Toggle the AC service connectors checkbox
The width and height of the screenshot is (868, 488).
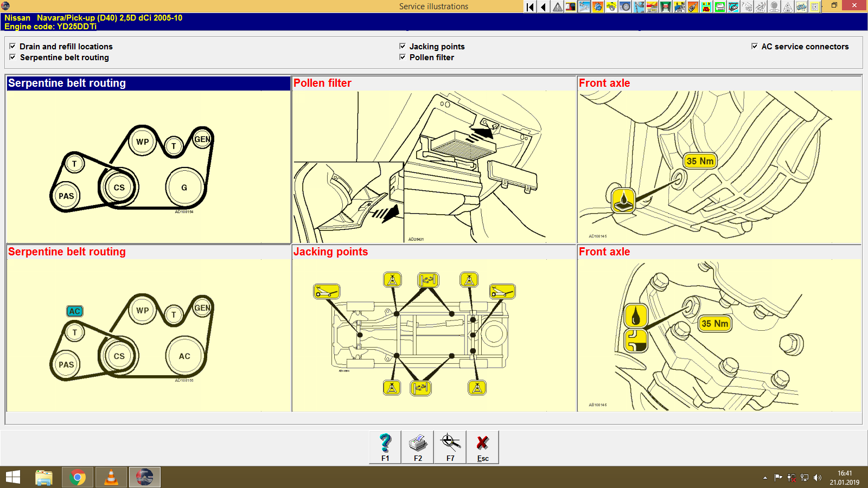[x=754, y=46]
